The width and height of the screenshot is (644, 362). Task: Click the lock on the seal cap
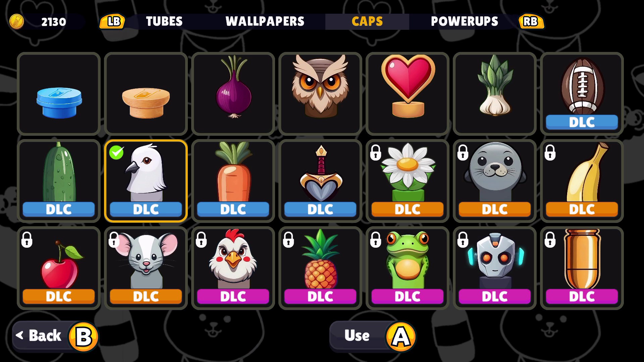click(463, 153)
